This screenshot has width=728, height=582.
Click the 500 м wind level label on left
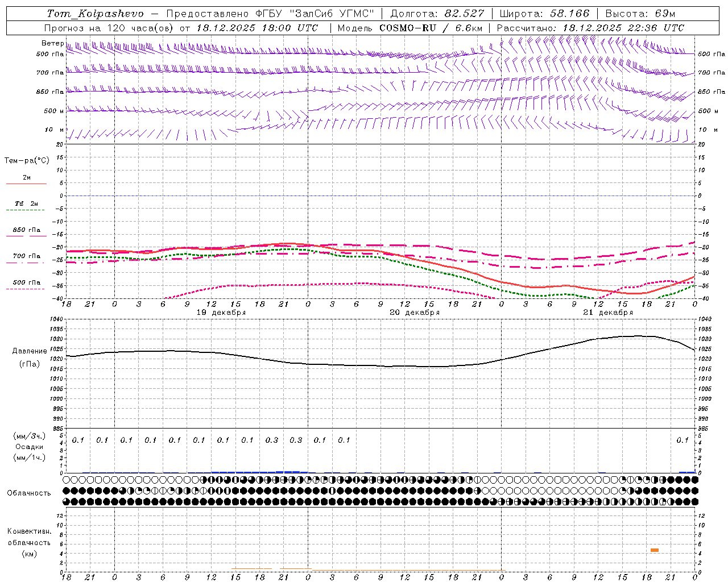(x=54, y=111)
